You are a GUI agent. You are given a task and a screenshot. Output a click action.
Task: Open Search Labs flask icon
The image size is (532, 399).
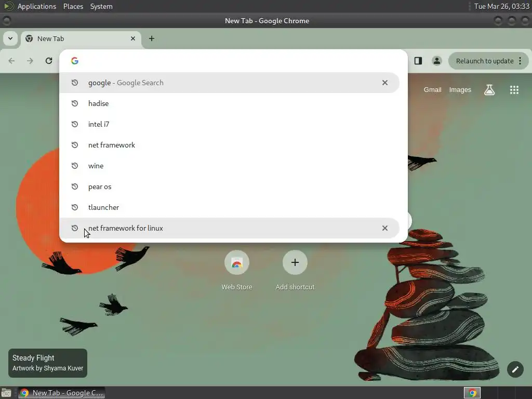click(x=489, y=90)
